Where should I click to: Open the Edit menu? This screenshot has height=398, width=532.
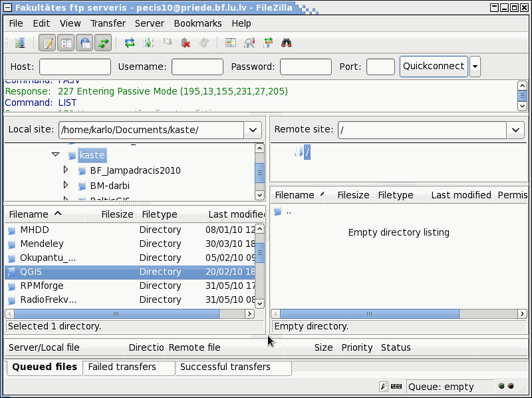pos(41,23)
